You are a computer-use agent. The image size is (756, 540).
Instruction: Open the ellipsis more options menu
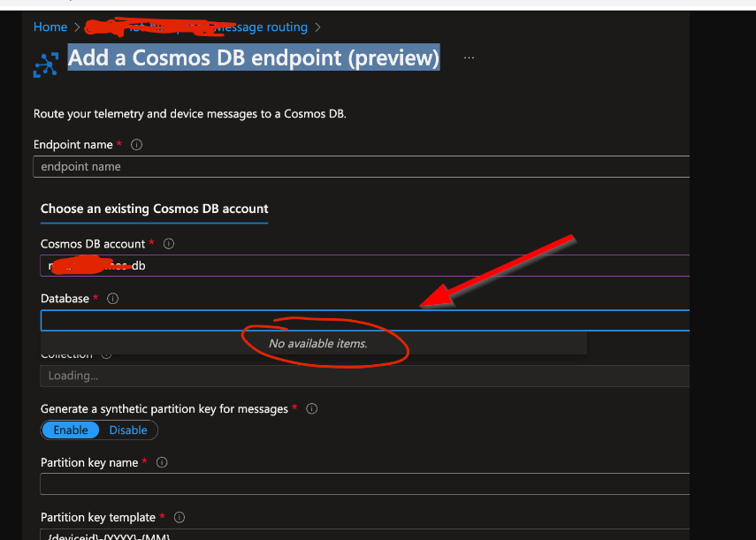click(x=469, y=57)
